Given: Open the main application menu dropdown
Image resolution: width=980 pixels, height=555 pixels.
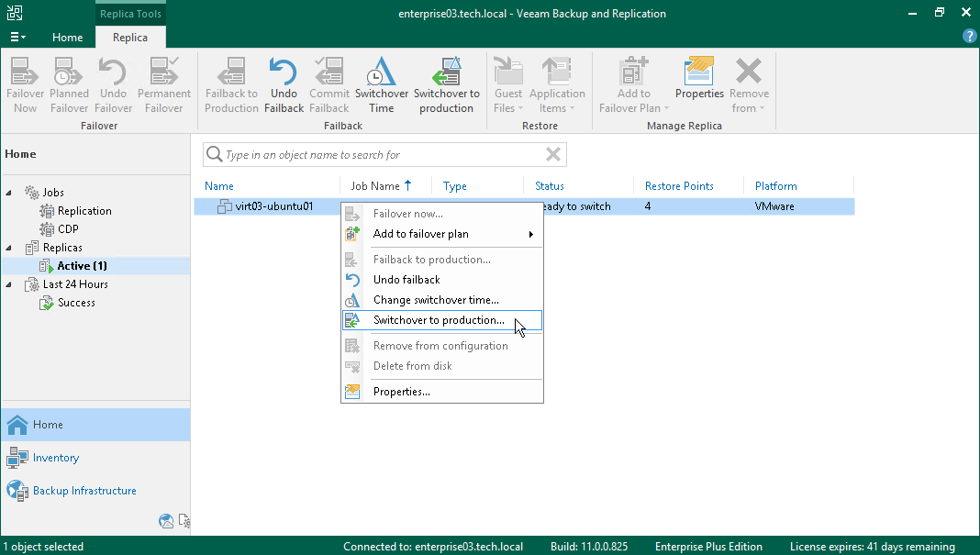Looking at the screenshot, I should click(x=17, y=38).
